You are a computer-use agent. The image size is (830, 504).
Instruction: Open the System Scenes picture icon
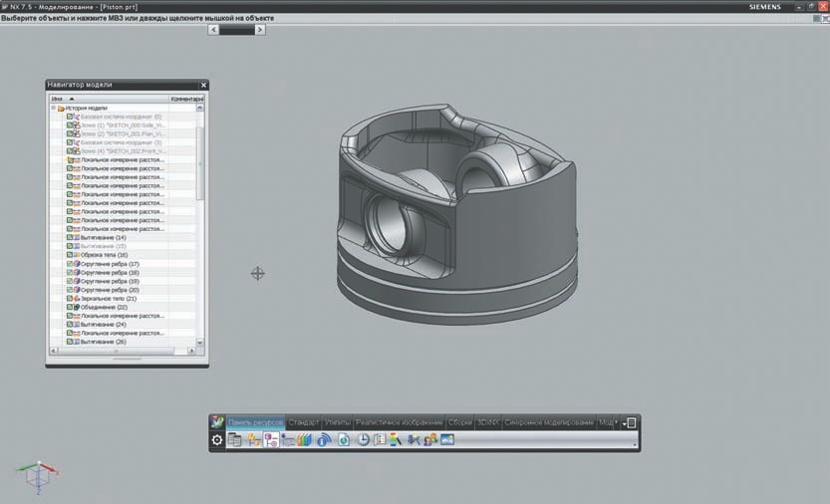click(x=447, y=440)
